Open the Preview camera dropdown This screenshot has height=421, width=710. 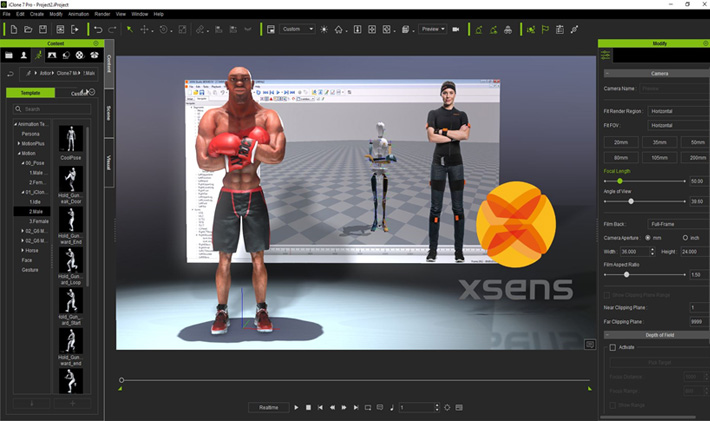click(x=432, y=29)
